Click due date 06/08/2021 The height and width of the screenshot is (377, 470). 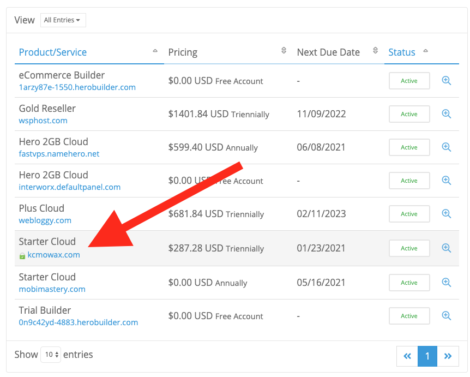[321, 147]
